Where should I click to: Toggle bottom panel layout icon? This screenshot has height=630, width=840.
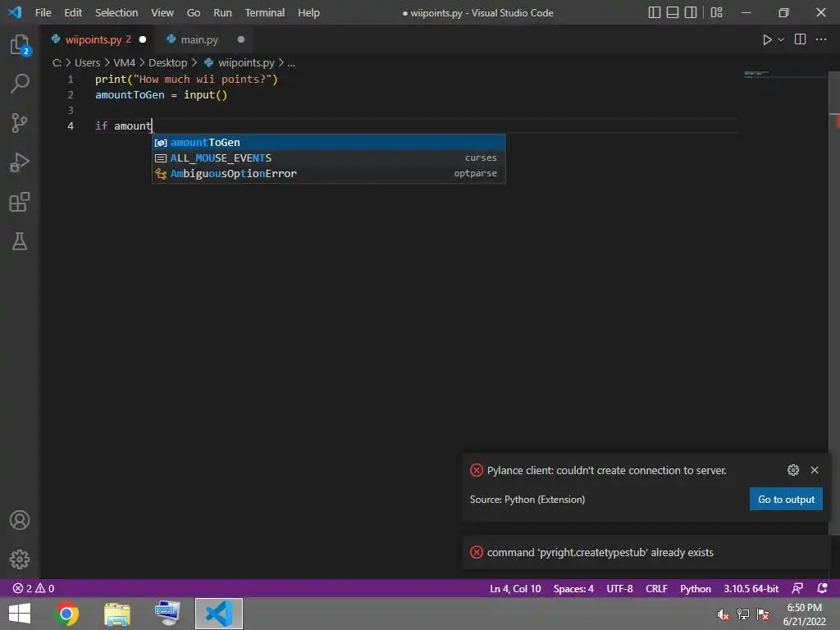pyautogui.click(x=673, y=12)
